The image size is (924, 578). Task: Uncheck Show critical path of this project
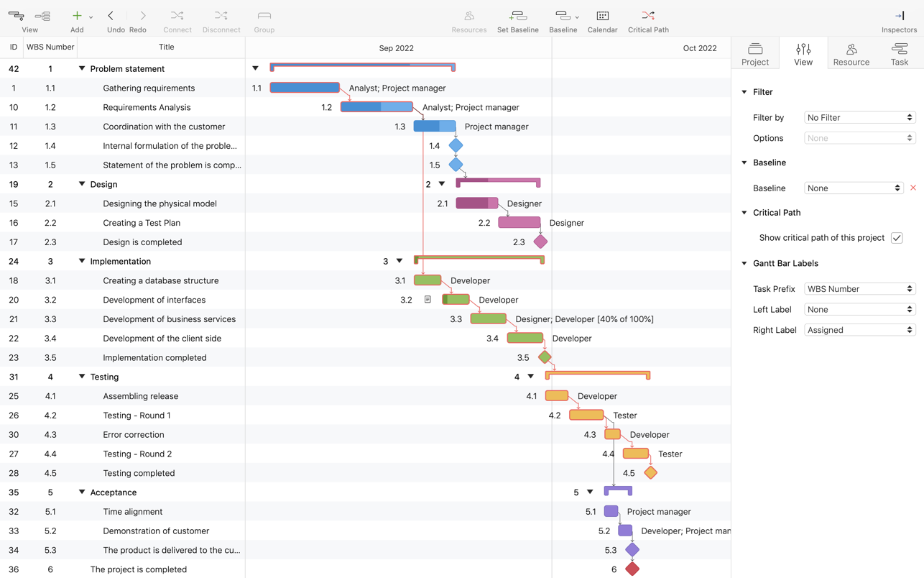(x=897, y=238)
